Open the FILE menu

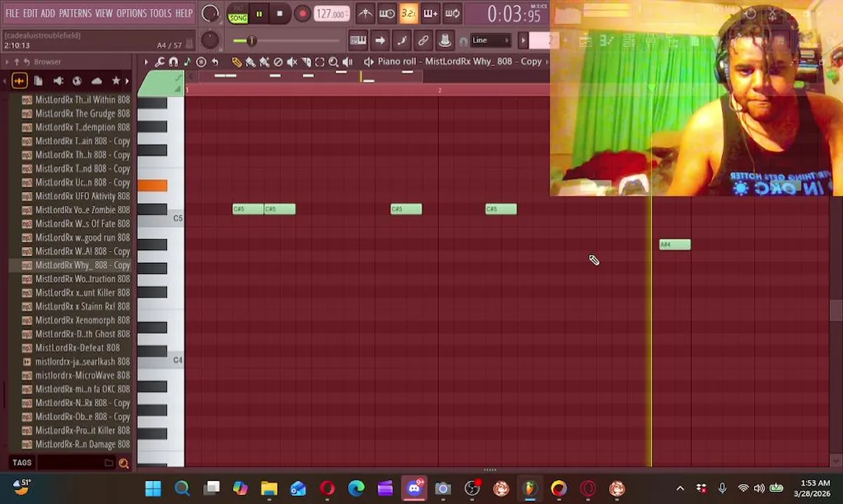13,13
